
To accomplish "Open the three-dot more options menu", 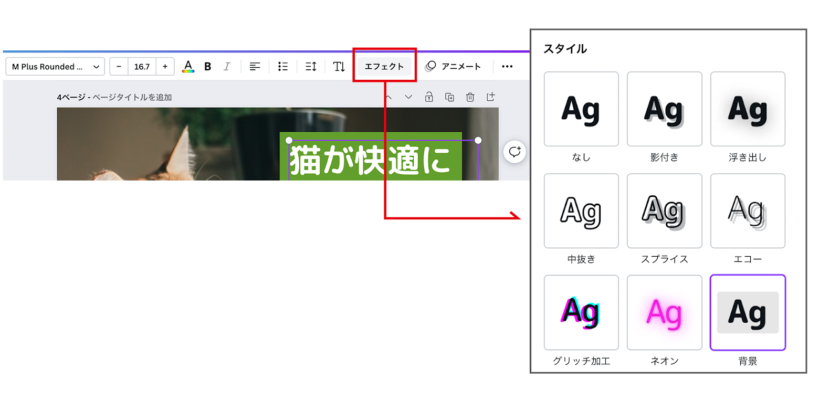I will (507, 67).
